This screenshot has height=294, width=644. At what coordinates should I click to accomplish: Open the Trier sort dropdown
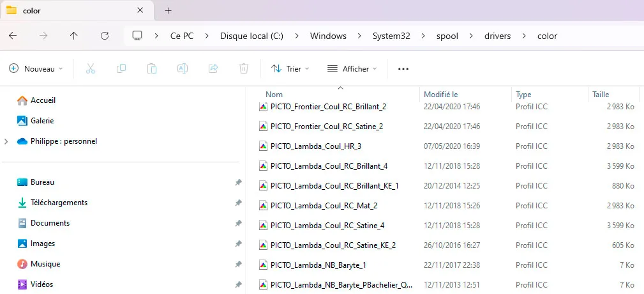pyautogui.click(x=290, y=68)
